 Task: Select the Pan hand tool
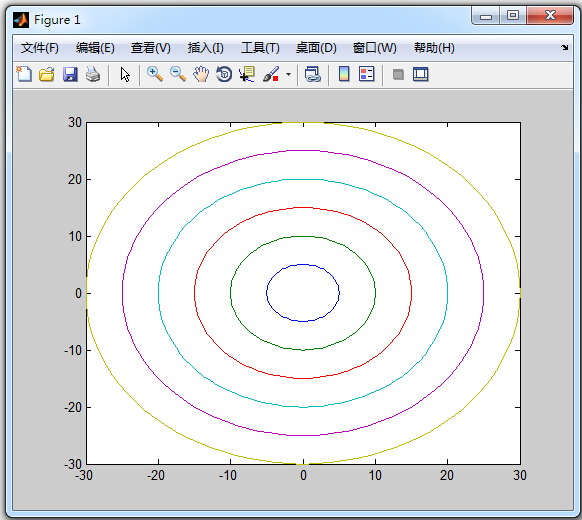pos(201,74)
